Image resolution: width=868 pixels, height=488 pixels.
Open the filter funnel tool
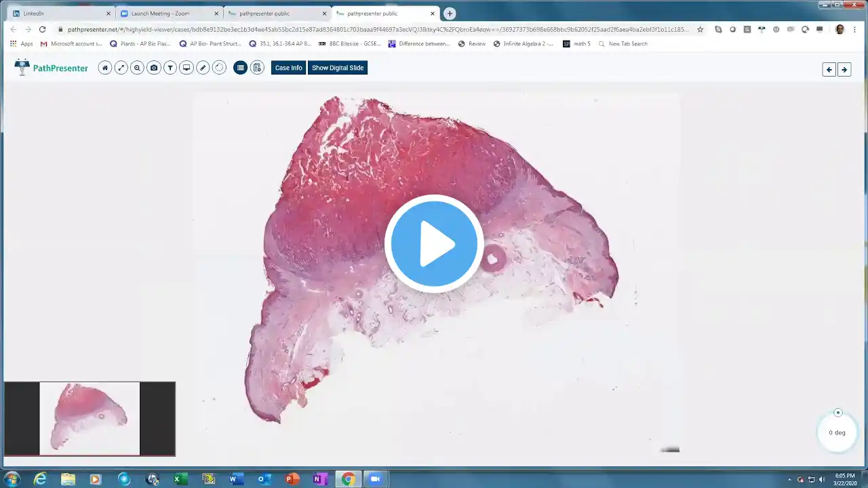170,68
